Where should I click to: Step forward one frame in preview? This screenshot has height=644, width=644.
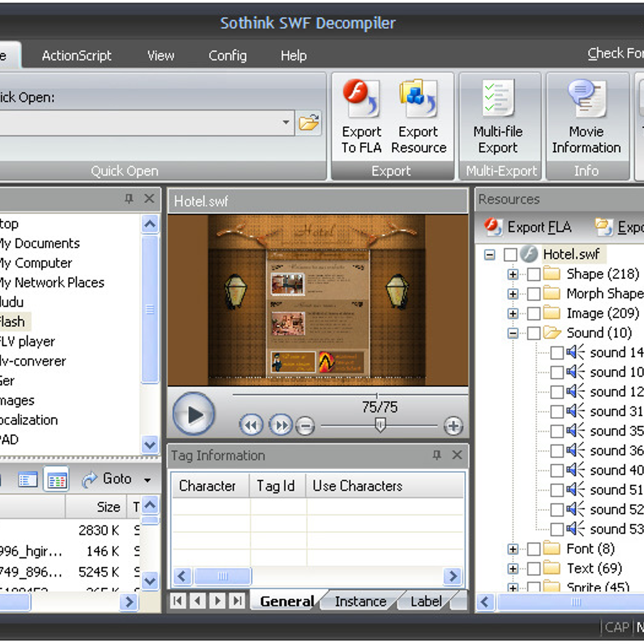coord(281,426)
